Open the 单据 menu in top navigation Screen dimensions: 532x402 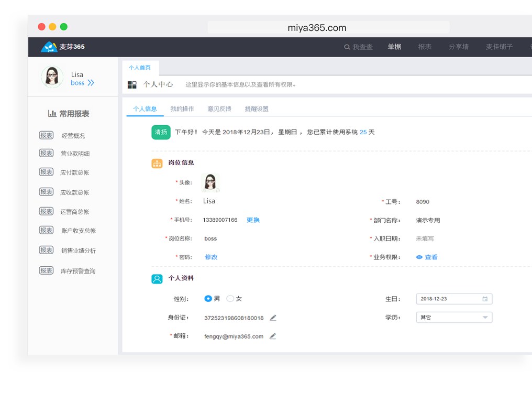(x=394, y=47)
